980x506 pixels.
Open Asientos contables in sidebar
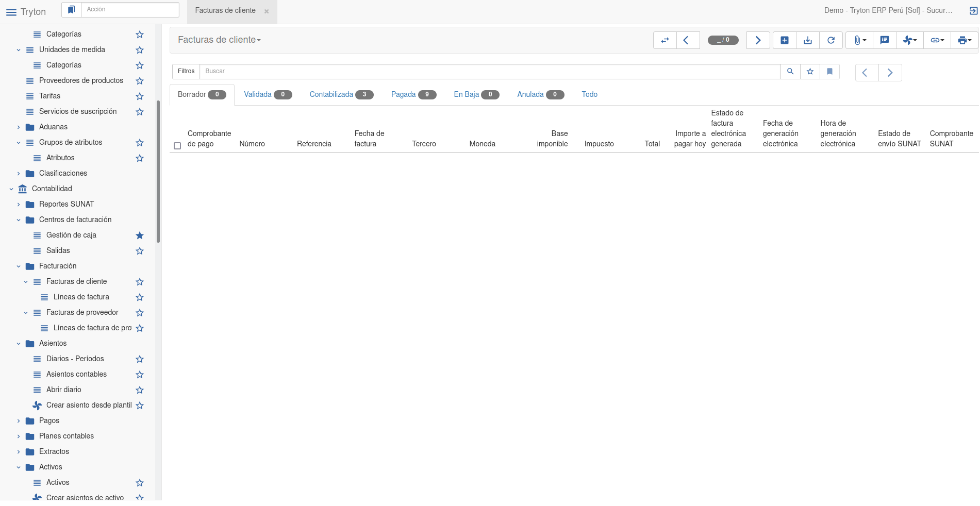click(x=76, y=374)
